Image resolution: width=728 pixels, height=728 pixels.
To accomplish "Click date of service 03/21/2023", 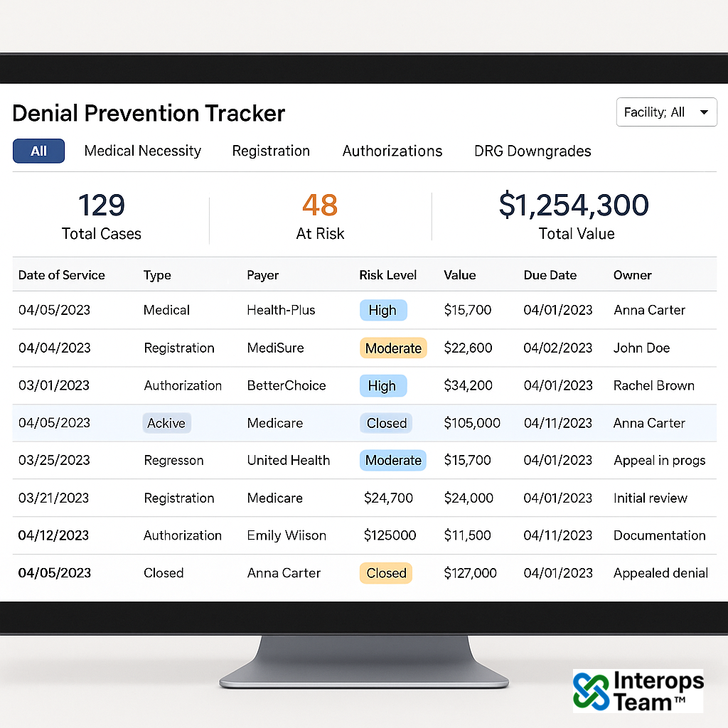I will coord(53,498).
